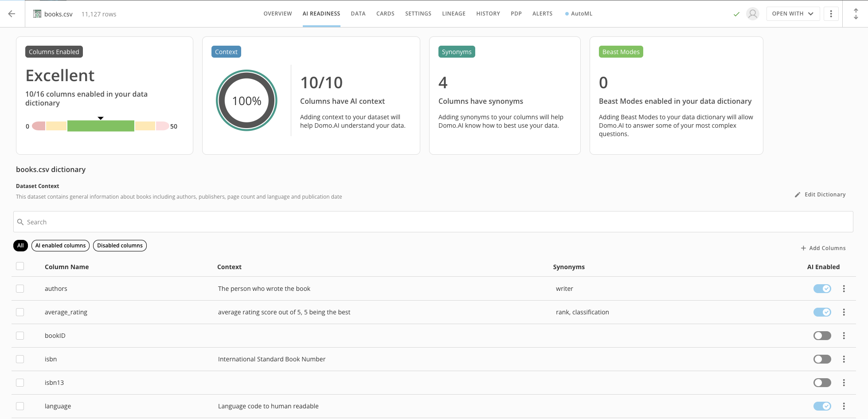Viewport: 868px width, 419px height.
Task: Enable AI for the bookID column
Action: coord(822,336)
